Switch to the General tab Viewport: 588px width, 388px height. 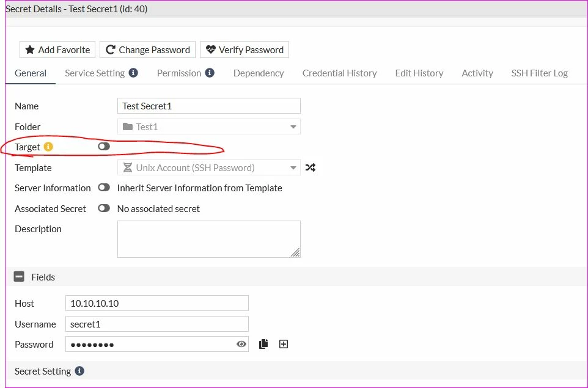(x=31, y=73)
